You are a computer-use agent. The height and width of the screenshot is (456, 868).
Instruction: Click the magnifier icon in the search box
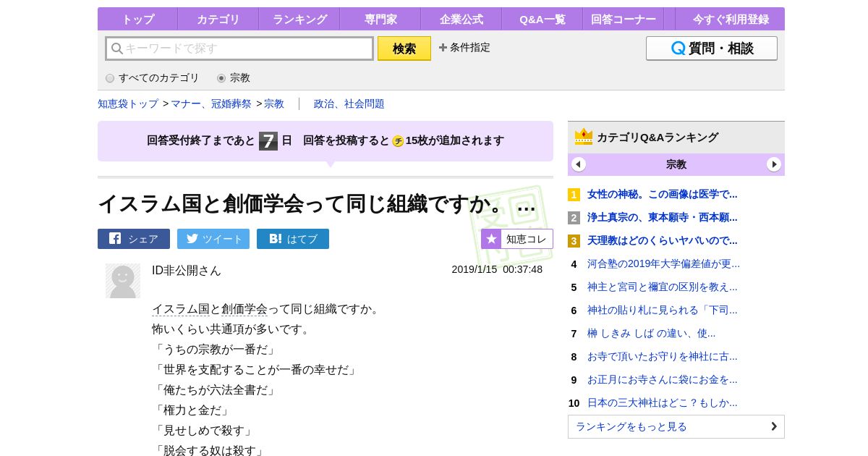pyautogui.click(x=116, y=48)
